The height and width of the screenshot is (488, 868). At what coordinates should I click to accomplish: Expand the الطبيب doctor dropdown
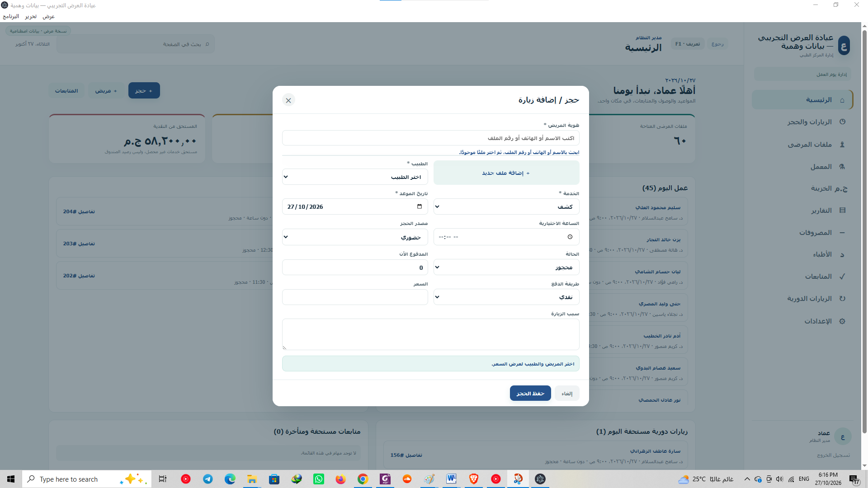[355, 177]
